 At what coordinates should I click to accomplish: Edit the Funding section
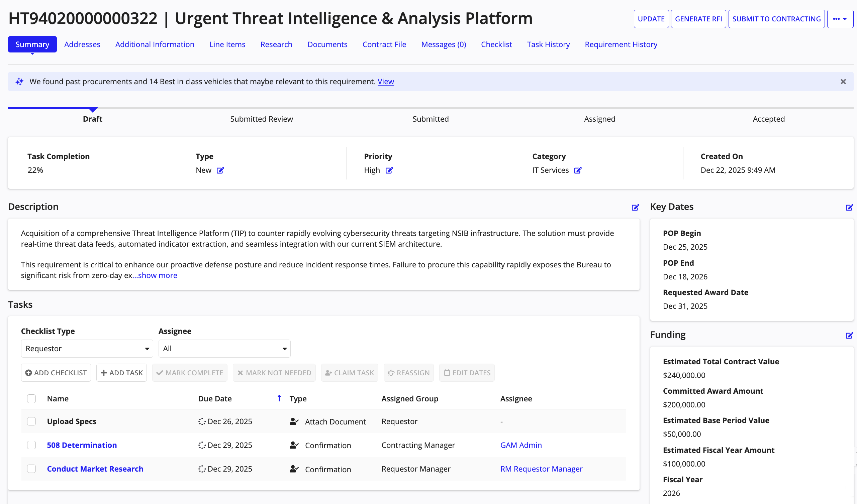point(849,336)
